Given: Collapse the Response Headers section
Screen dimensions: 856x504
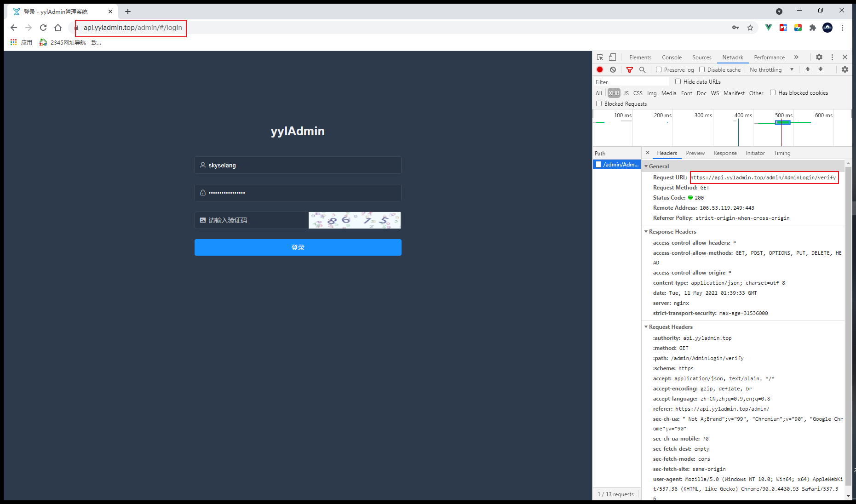Looking at the screenshot, I should click(672, 232).
